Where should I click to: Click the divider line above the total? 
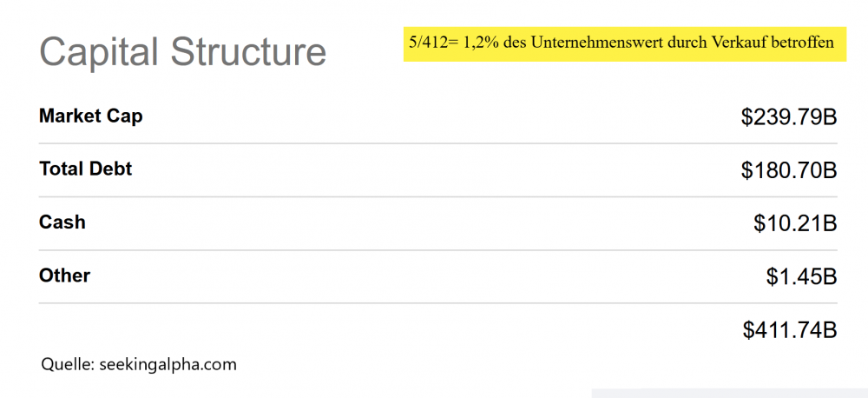[437, 303]
